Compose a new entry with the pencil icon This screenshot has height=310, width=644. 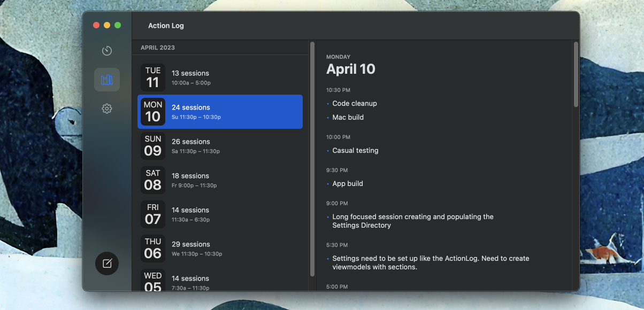[x=106, y=263]
